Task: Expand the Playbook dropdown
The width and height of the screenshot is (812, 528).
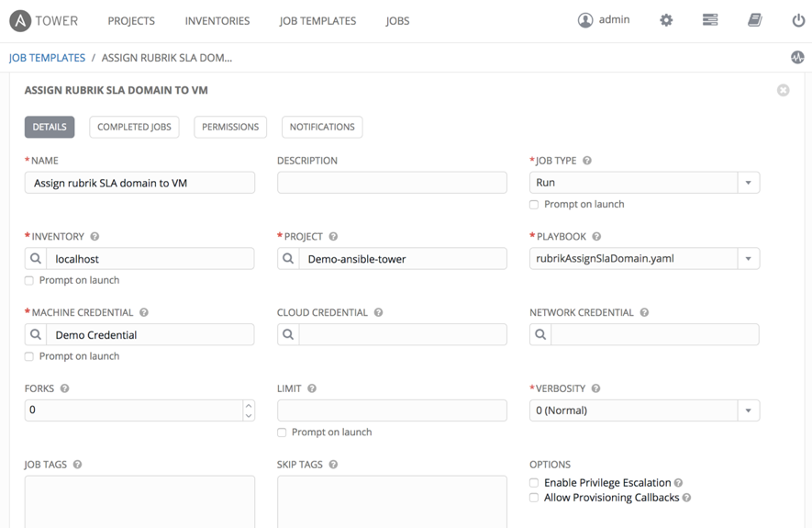Action: (x=749, y=259)
